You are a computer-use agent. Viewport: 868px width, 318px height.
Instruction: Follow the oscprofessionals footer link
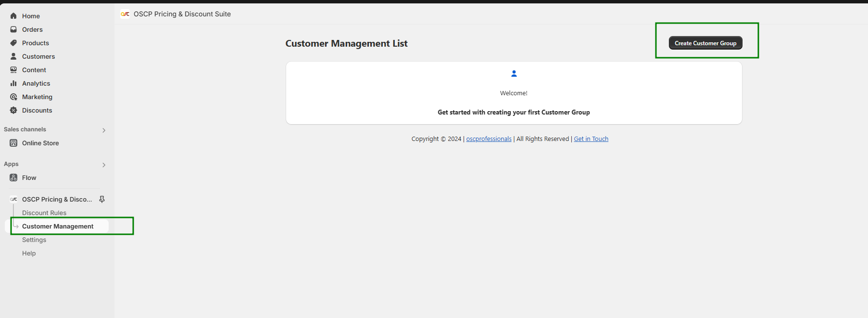(489, 139)
